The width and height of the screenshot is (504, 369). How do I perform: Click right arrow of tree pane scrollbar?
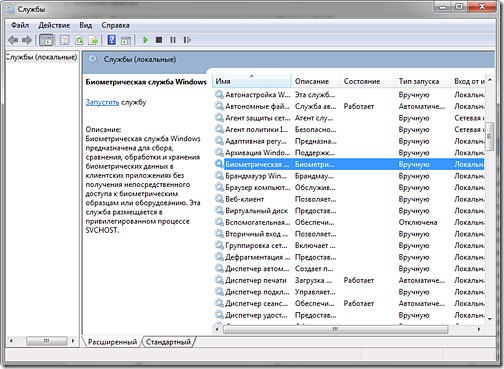click(x=73, y=341)
